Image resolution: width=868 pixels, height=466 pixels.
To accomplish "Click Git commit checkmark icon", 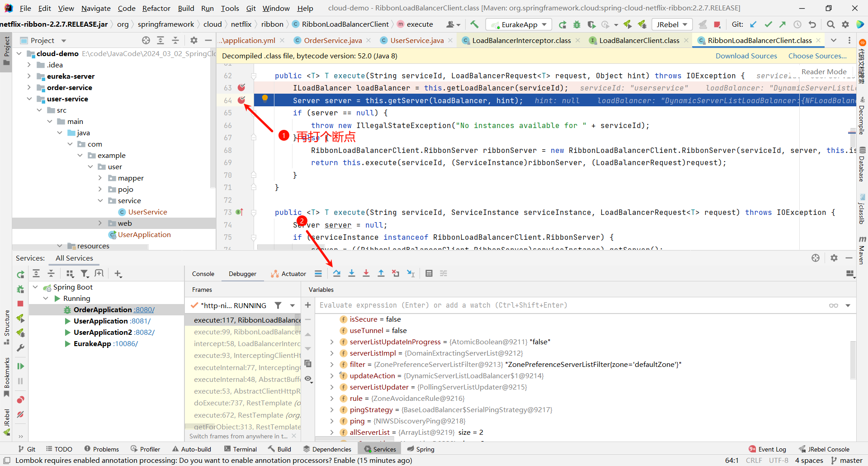I will pos(768,24).
